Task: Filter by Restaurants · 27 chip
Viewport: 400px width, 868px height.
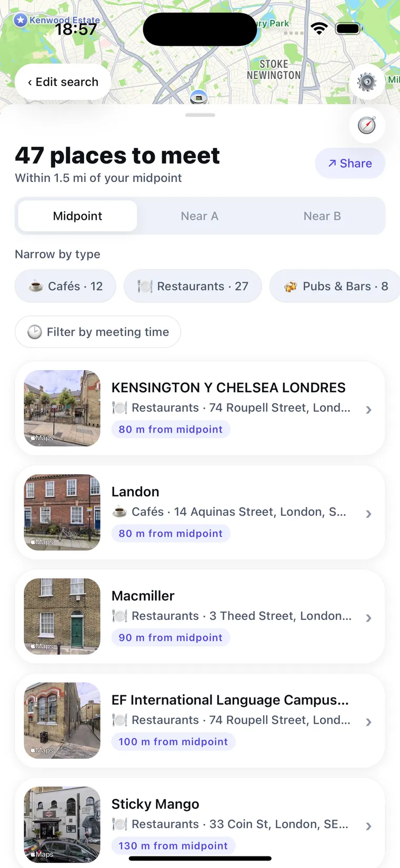Action: pos(193,286)
